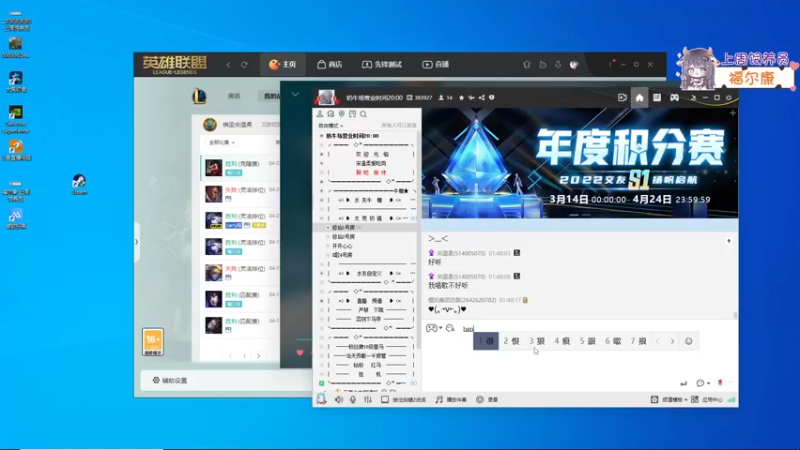Screen dimensions: 800x450
Task: Open the IME emoji smiley panel
Action: (688, 341)
